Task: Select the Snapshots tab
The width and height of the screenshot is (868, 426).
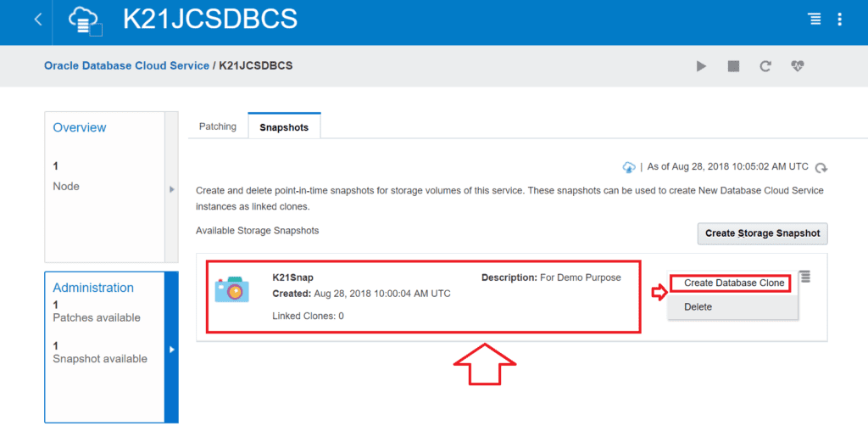Action: coord(284,126)
